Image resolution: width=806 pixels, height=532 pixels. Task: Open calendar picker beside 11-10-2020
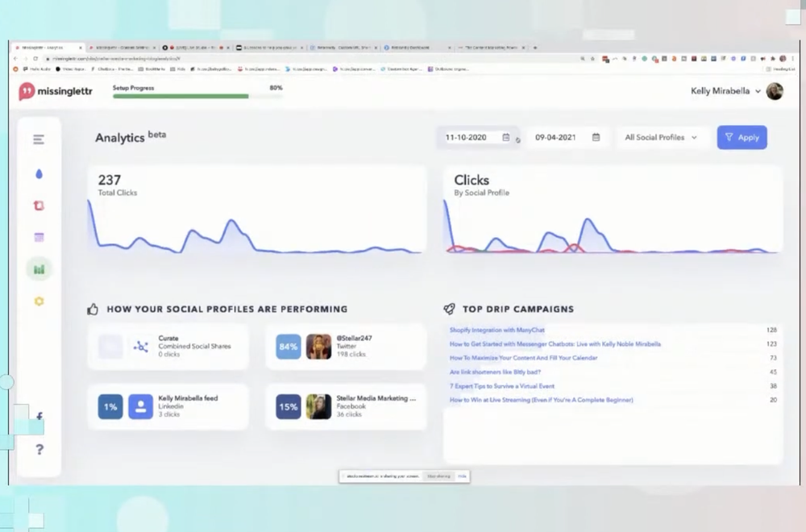506,137
